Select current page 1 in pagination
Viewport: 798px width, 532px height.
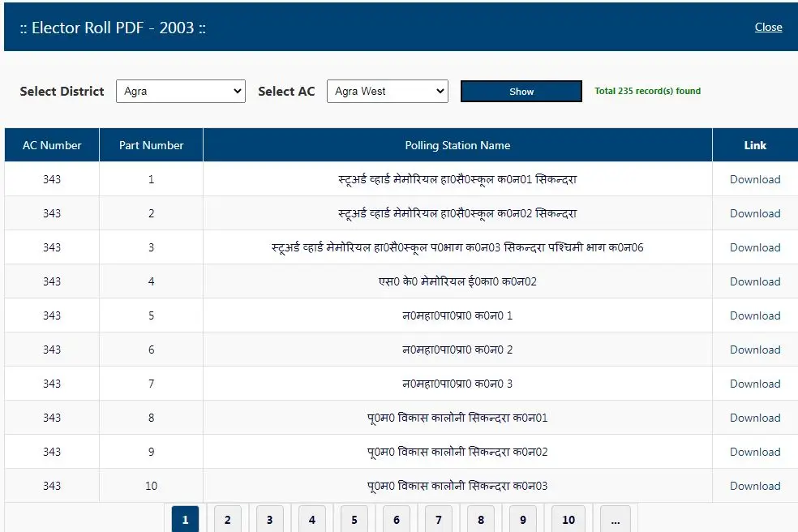click(x=185, y=520)
